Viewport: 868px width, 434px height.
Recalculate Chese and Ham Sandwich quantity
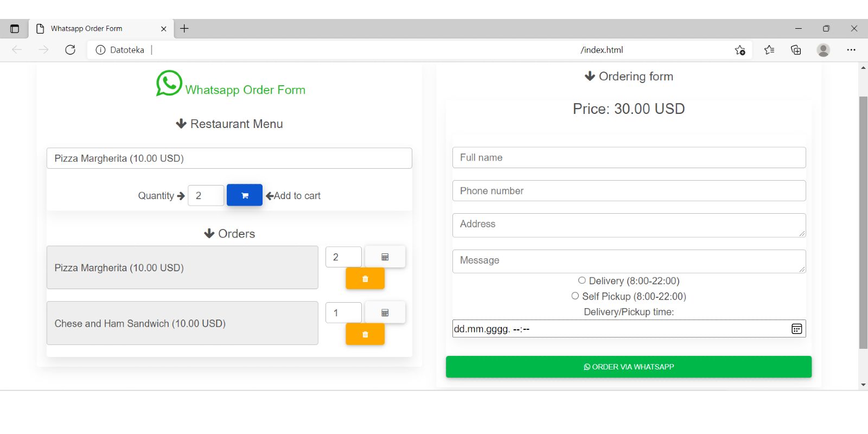pyautogui.click(x=385, y=313)
